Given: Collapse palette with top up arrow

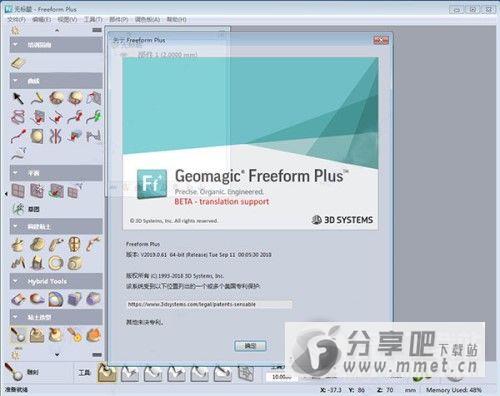Looking at the screenshot, I should pyautogui.click(x=57, y=30).
